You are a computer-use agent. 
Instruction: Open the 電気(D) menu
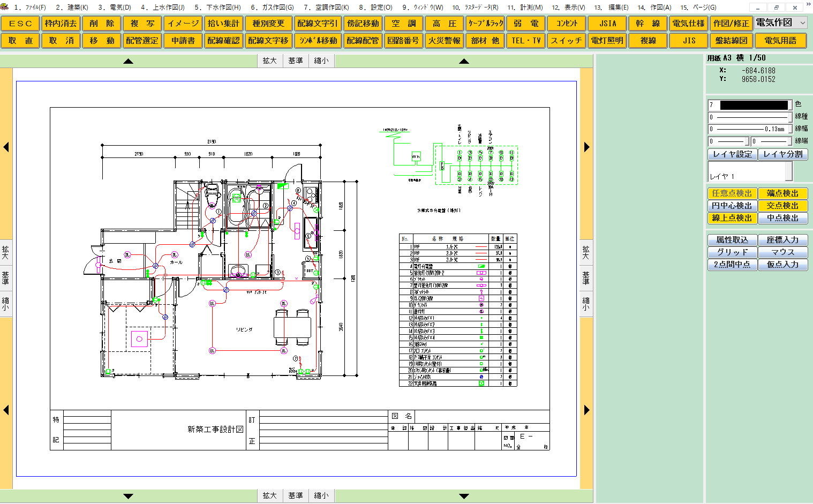pos(115,7)
